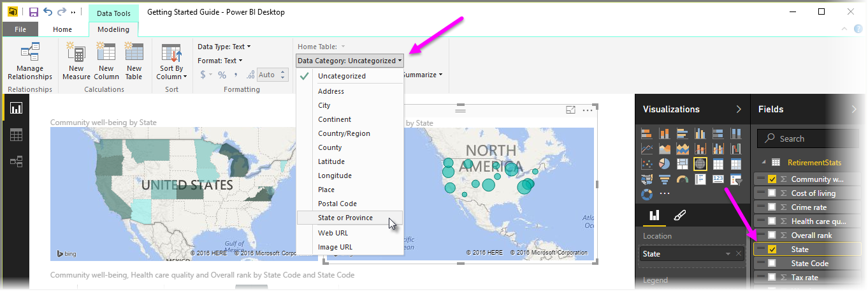Check the Crime rate field checkbox
868x291 pixels.
(772, 207)
